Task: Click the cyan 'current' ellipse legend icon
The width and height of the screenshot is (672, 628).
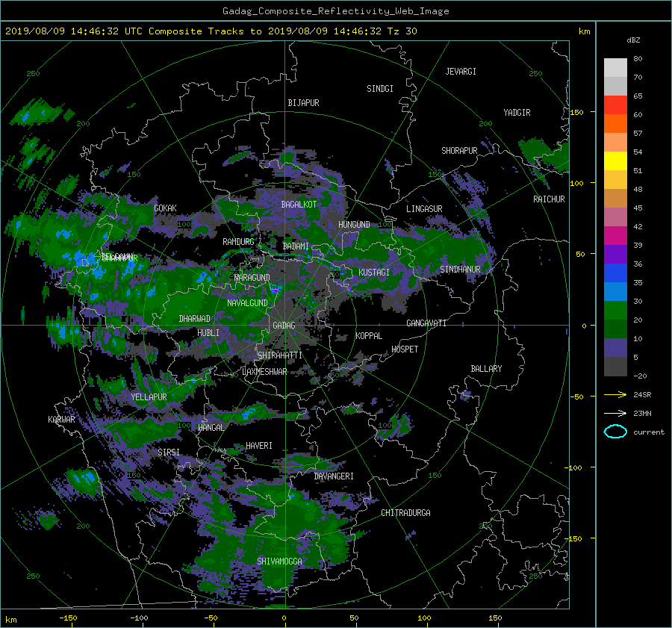Action: [615, 432]
